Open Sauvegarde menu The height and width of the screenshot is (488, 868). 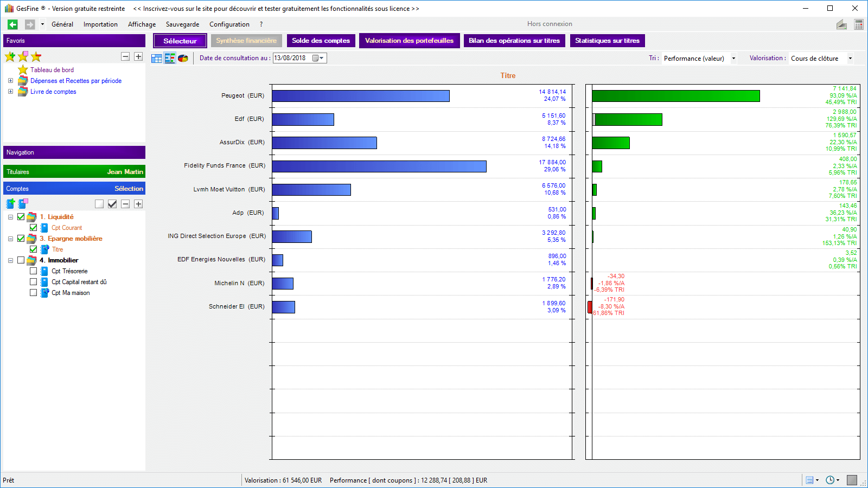tap(182, 24)
